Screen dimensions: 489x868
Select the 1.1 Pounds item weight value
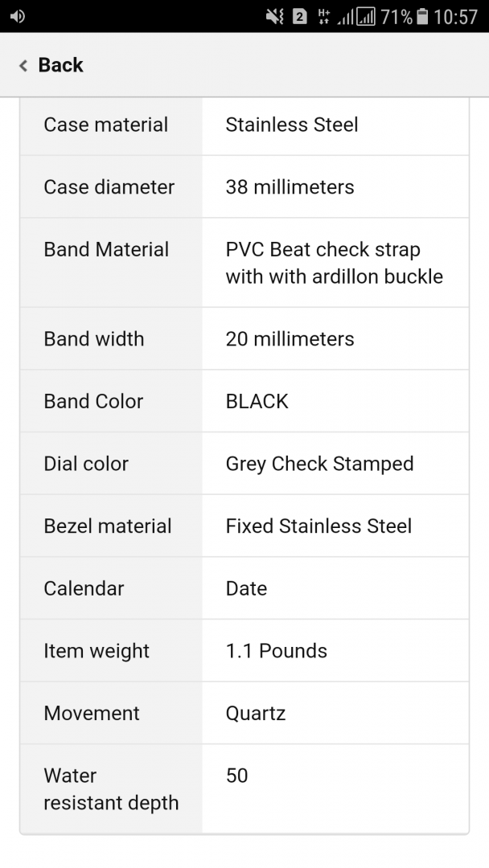276,651
